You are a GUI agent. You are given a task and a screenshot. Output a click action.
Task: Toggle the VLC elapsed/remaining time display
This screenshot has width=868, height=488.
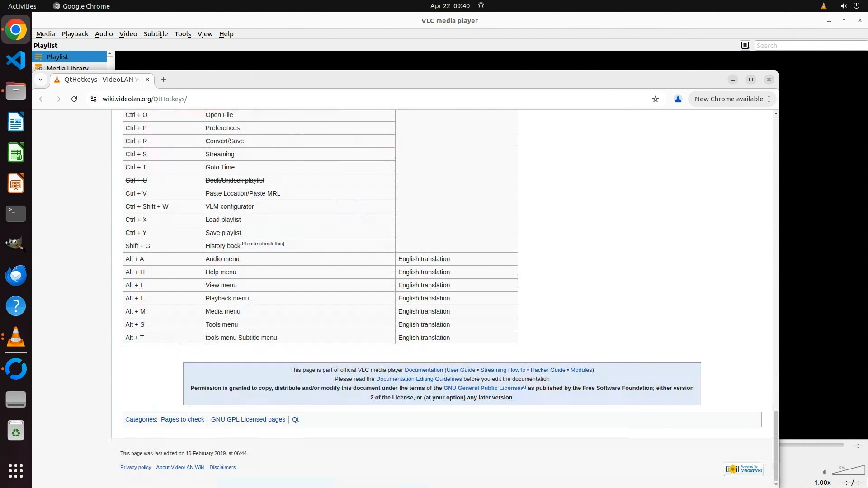(853, 483)
